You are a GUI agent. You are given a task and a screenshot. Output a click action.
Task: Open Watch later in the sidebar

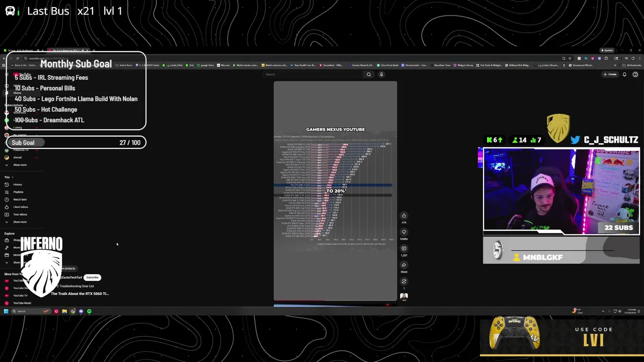click(20, 200)
